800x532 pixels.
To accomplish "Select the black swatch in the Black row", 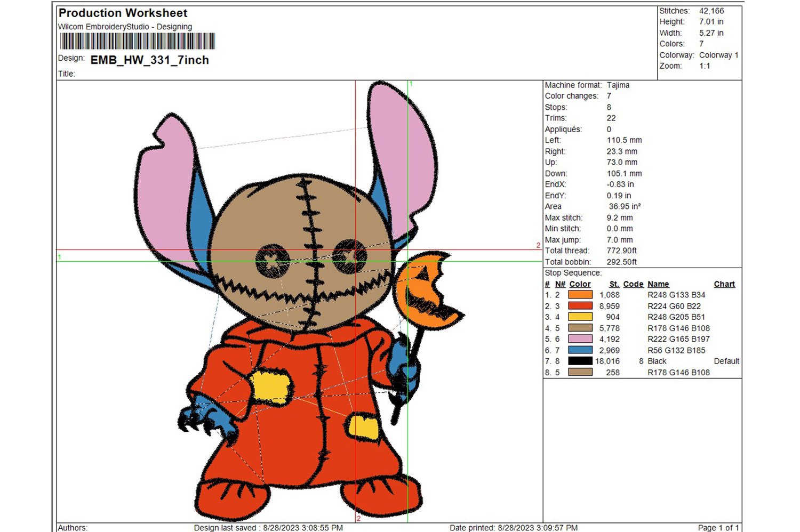I will [x=580, y=361].
